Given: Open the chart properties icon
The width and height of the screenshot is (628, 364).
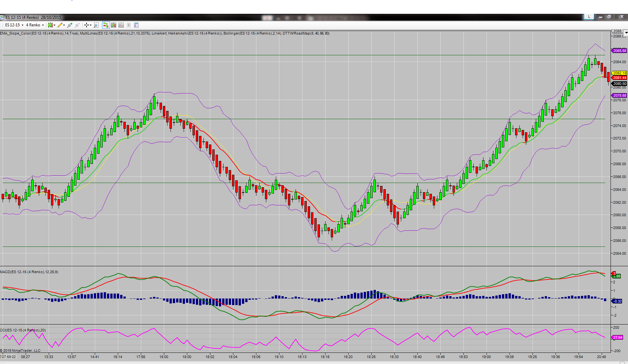Looking at the screenshot, I should [136, 25].
